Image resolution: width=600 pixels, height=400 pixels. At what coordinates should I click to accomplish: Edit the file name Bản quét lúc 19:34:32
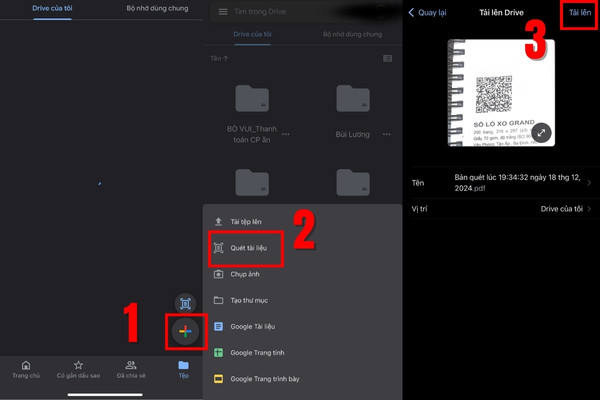click(x=518, y=183)
